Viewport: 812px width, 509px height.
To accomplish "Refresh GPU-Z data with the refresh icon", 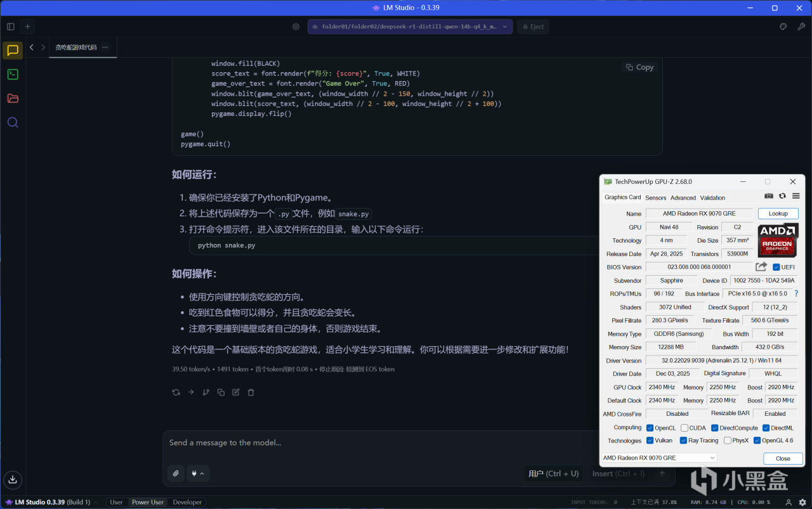I will point(782,197).
